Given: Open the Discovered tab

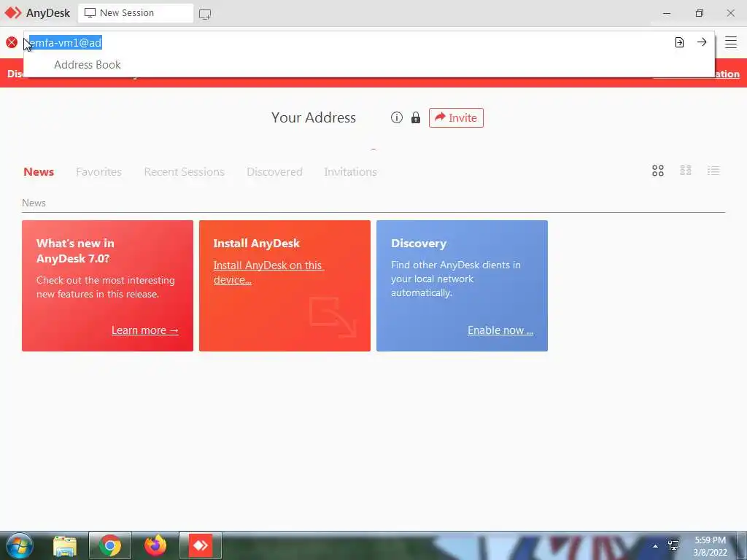Looking at the screenshot, I should pyautogui.click(x=274, y=172).
